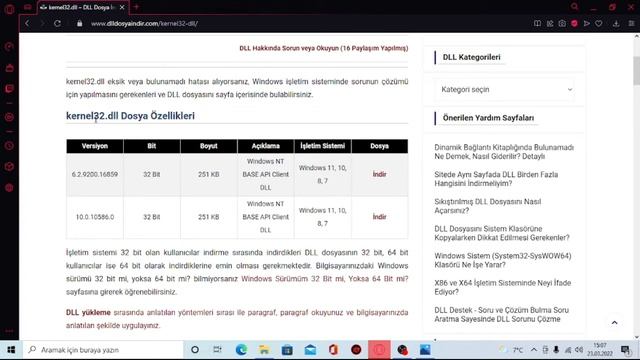
Task: Click the kernel32.dll Dosya Özellikleri heading
Action: tap(130, 116)
